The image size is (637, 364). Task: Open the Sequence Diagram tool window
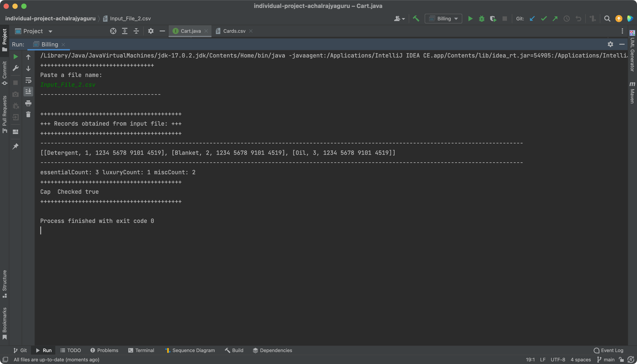190,350
